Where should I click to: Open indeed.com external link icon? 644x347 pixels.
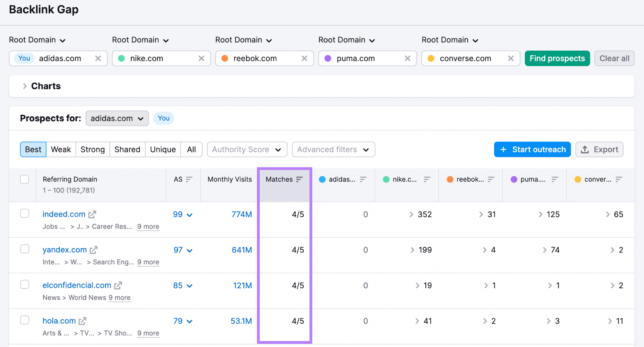click(x=92, y=215)
